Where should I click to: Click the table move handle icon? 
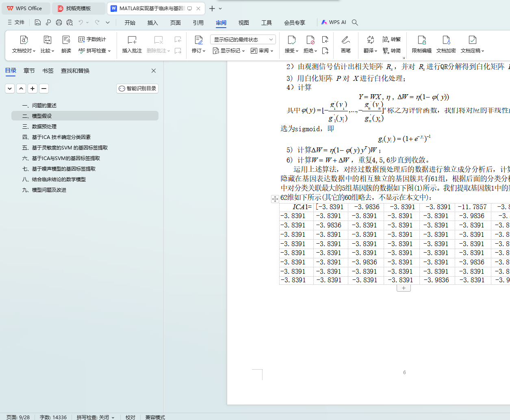[x=275, y=199]
